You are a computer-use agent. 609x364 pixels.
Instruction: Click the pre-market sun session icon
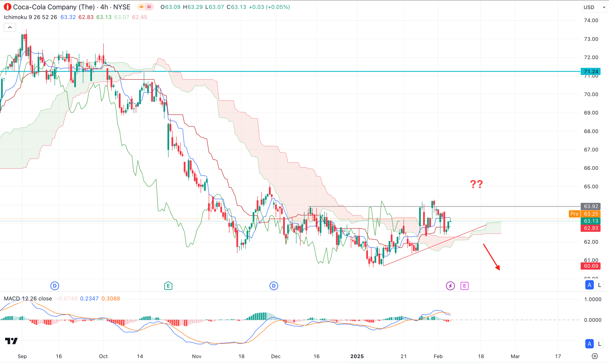(141, 7)
